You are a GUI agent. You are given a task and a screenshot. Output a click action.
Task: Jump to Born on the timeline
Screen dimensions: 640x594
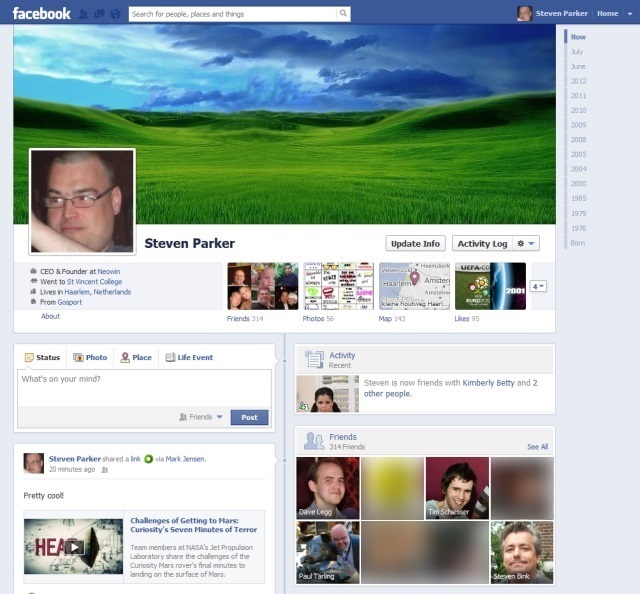(x=578, y=242)
